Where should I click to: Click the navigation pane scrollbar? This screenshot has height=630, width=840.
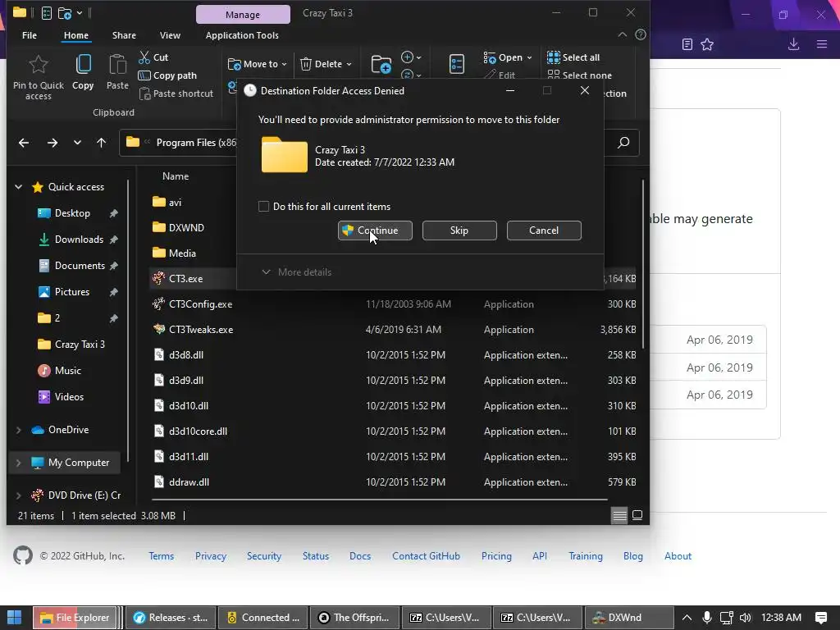128,322
